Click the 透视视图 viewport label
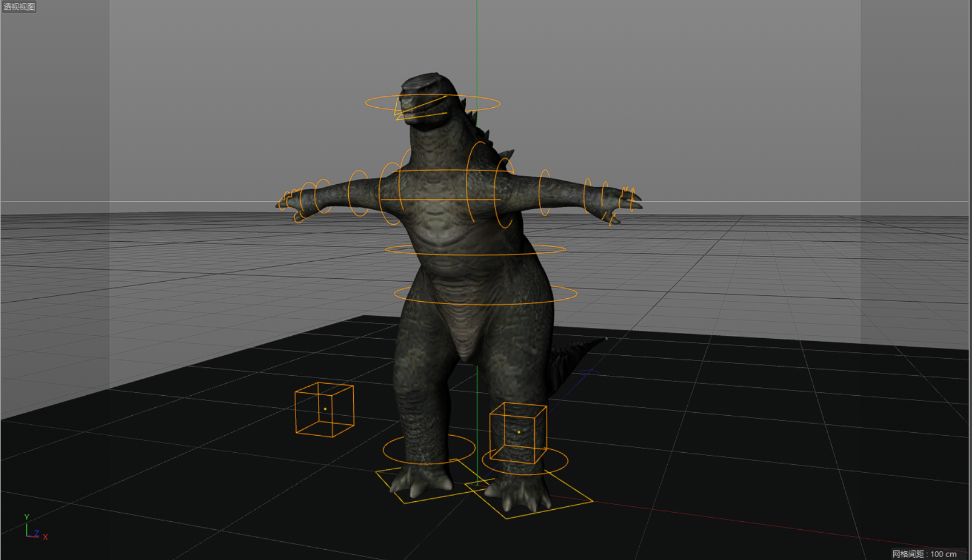The height and width of the screenshot is (560, 972). point(19,7)
